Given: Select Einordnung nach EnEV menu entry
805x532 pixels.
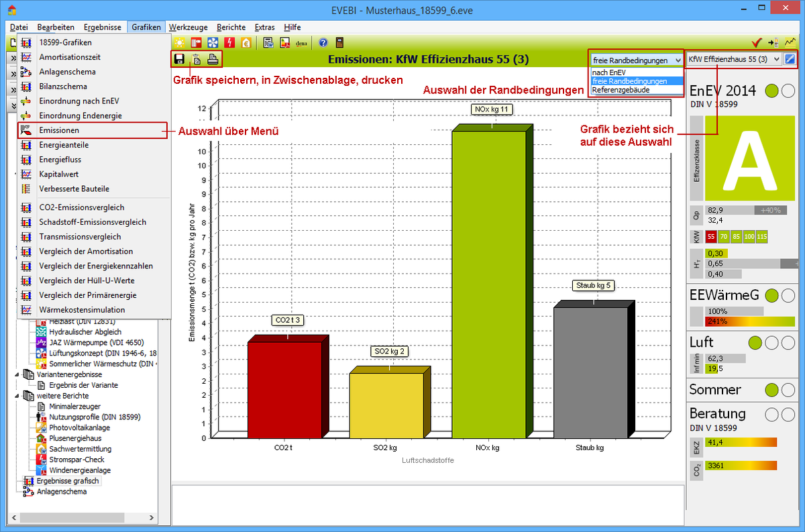Looking at the screenshot, I should click(93, 101).
